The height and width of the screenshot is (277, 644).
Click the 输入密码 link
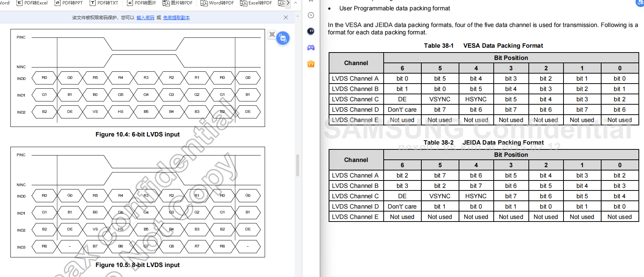click(x=145, y=17)
